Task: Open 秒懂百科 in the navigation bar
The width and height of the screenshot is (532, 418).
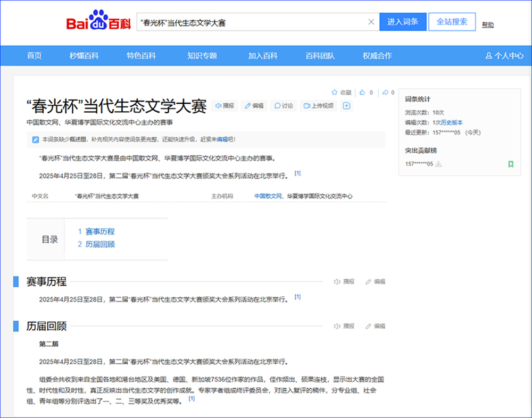Action: coord(84,56)
